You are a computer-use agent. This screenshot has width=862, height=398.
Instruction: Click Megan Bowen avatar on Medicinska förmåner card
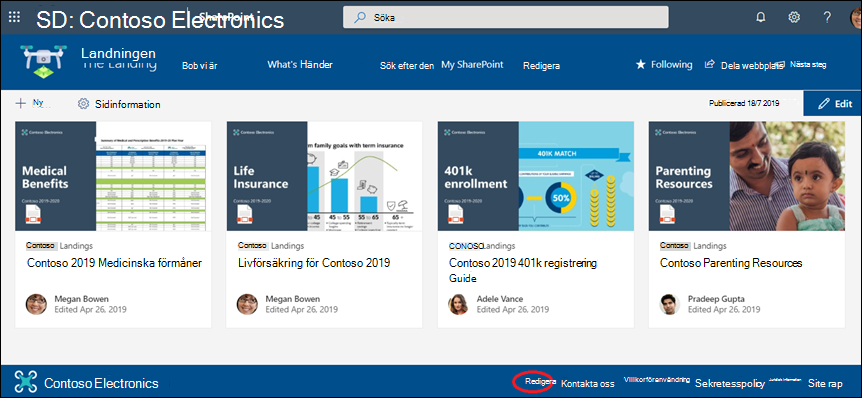[x=36, y=304]
